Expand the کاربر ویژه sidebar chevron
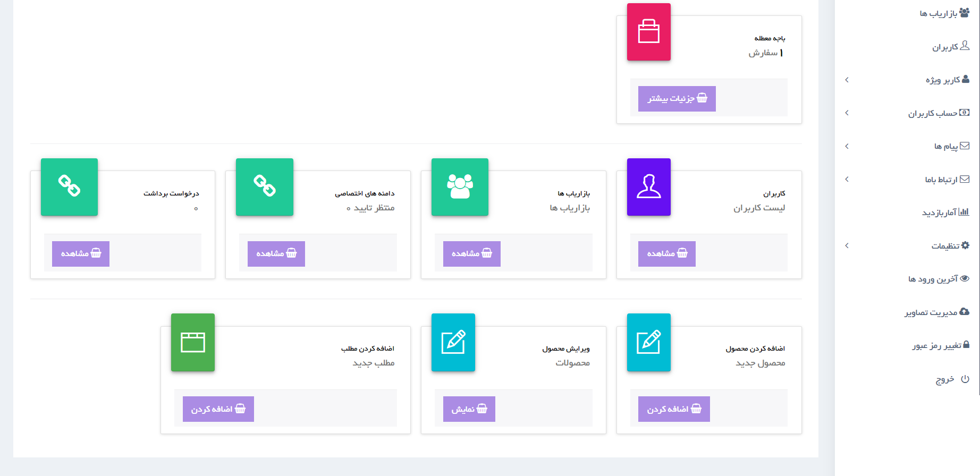Viewport: 980px width, 476px height. pyautogui.click(x=847, y=80)
